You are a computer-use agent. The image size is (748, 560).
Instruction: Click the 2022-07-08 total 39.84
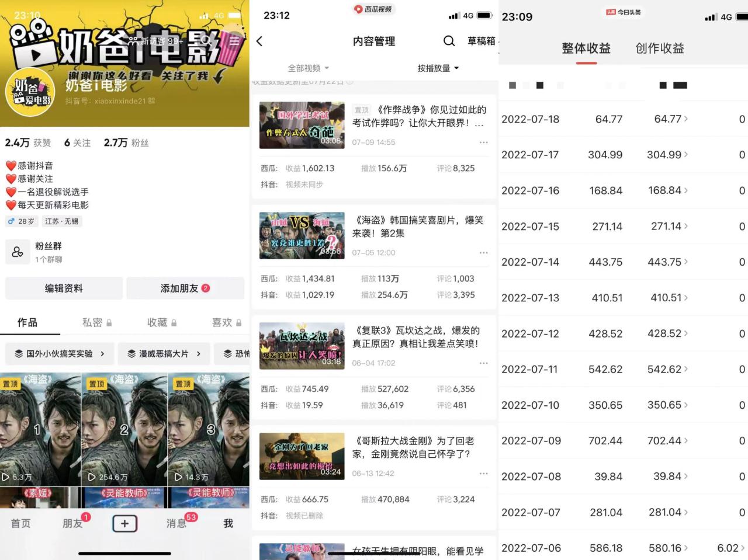pos(608,476)
